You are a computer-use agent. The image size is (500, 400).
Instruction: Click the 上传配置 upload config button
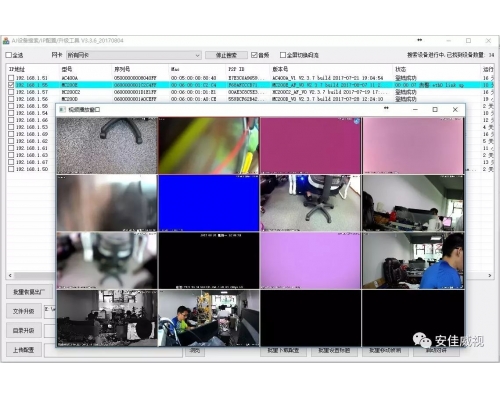coord(24,350)
